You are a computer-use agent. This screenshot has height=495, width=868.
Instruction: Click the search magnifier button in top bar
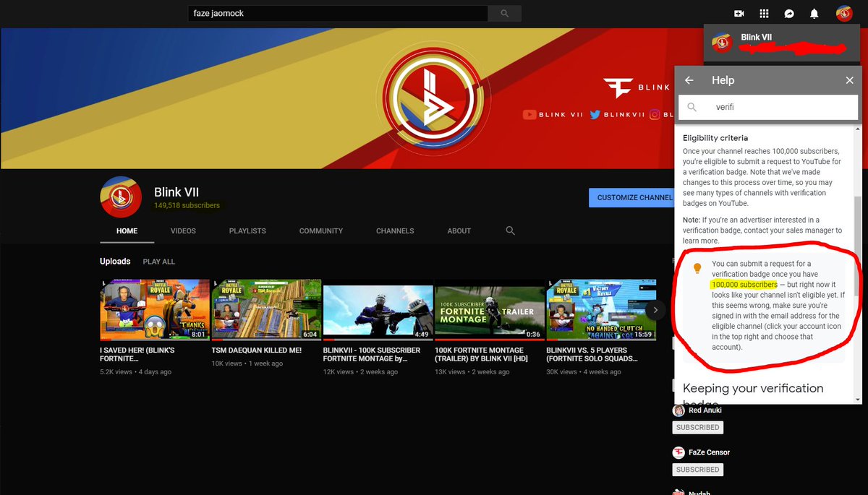(x=504, y=13)
